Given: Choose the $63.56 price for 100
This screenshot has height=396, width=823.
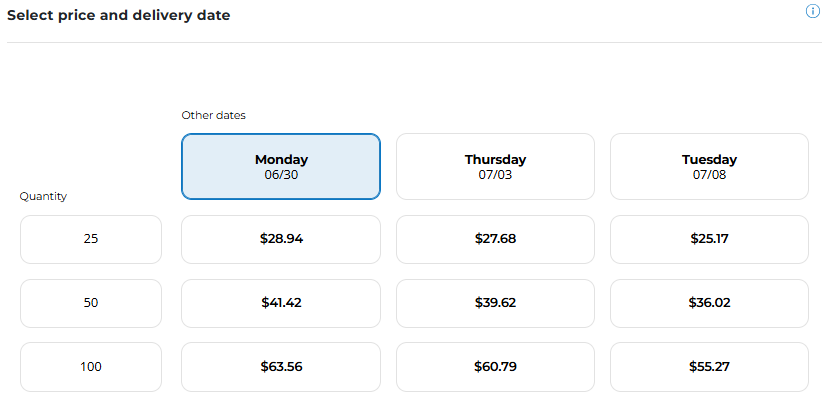Looking at the screenshot, I should click(281, 367).
